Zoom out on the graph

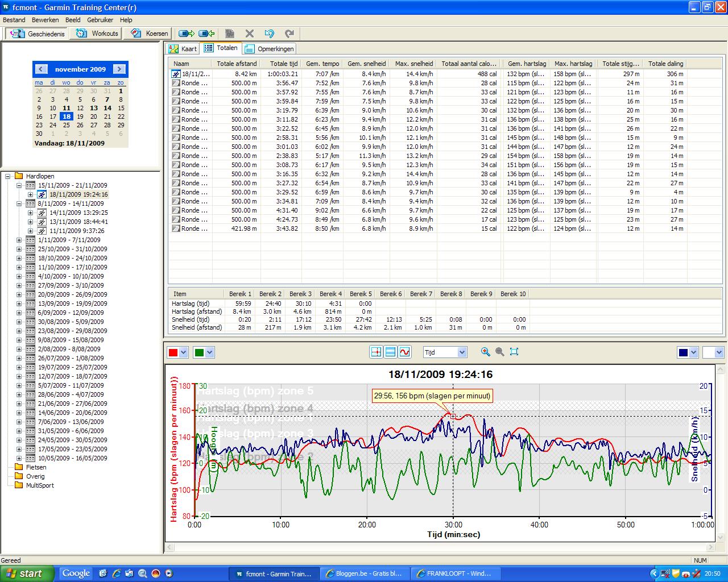coord(500,352)
